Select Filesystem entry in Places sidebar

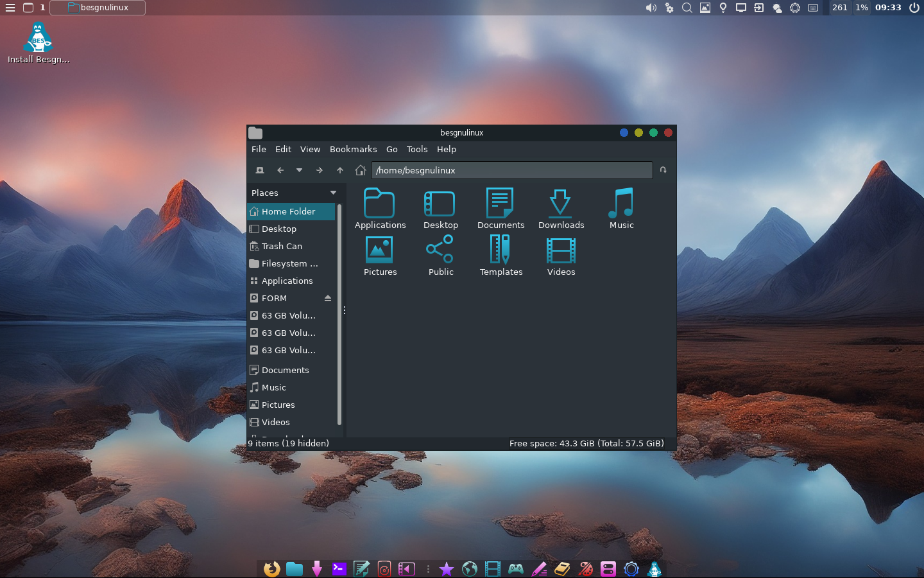click(x=291, y=263)
